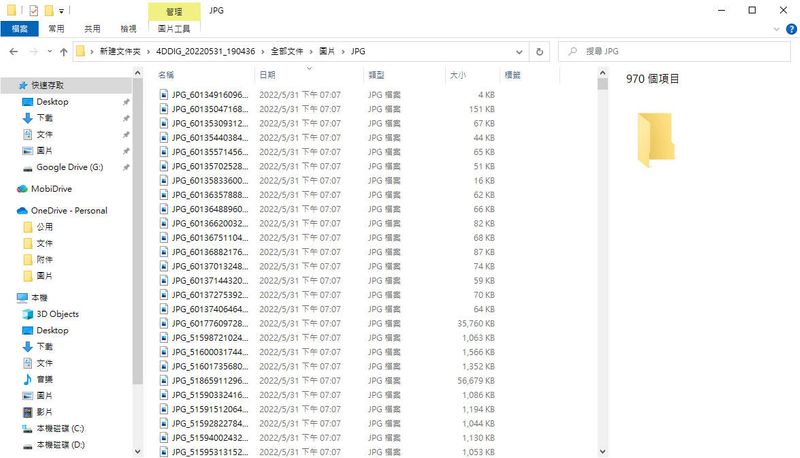Open 影片 folder under 本機
800x458 pixels.
(x=44, y=412)
